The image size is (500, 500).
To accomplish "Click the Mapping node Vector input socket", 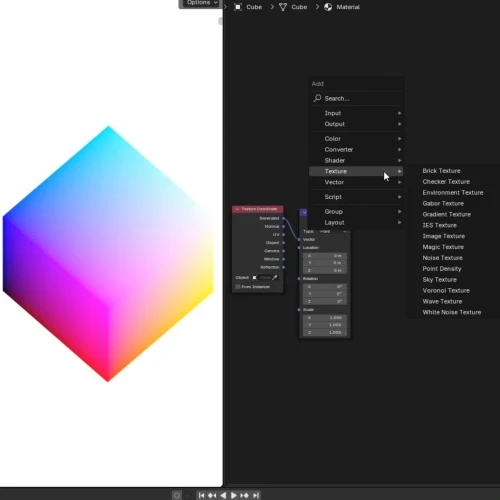I will coord(299,239).
